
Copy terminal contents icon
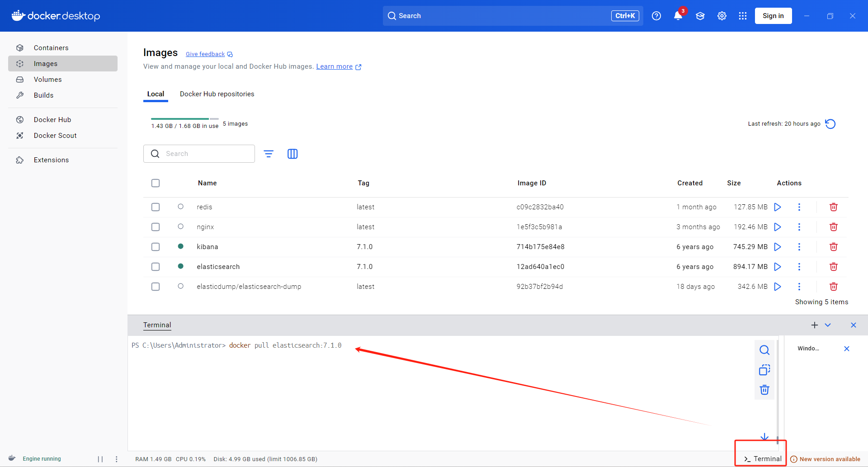[764, 370]
